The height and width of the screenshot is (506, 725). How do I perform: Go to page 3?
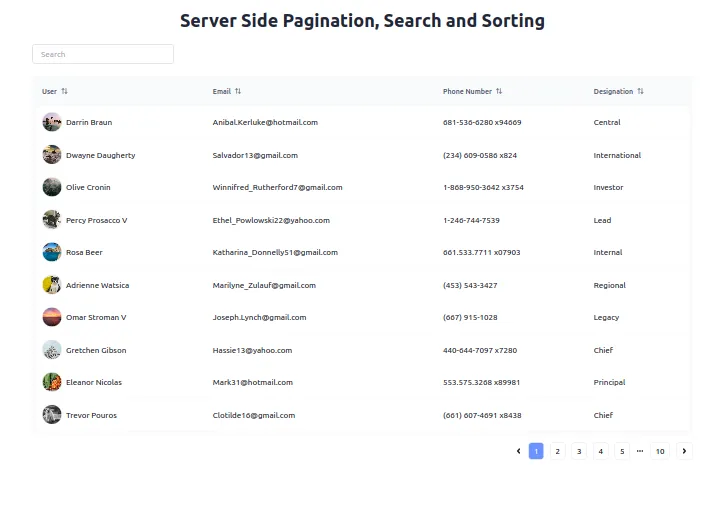579,451
